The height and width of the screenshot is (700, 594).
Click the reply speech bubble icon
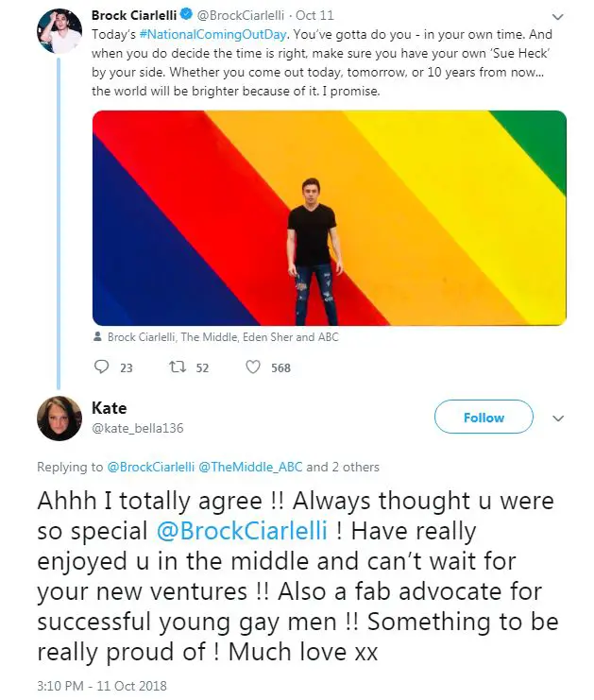tap(102, 367)
